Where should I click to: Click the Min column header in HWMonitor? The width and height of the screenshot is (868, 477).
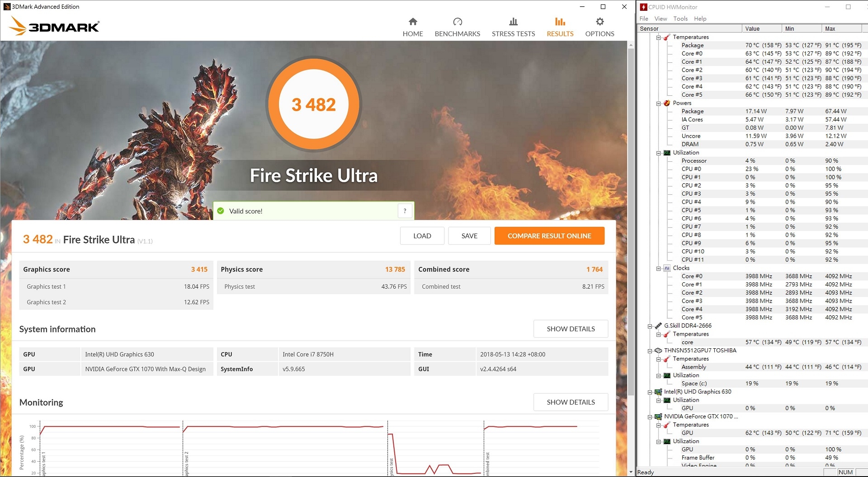point(802,28)
